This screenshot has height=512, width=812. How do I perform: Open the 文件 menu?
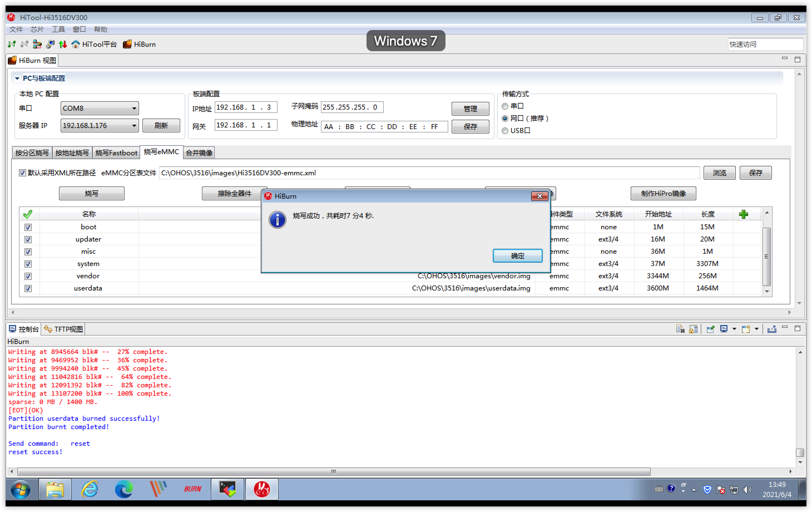click(x=16, y=29)
